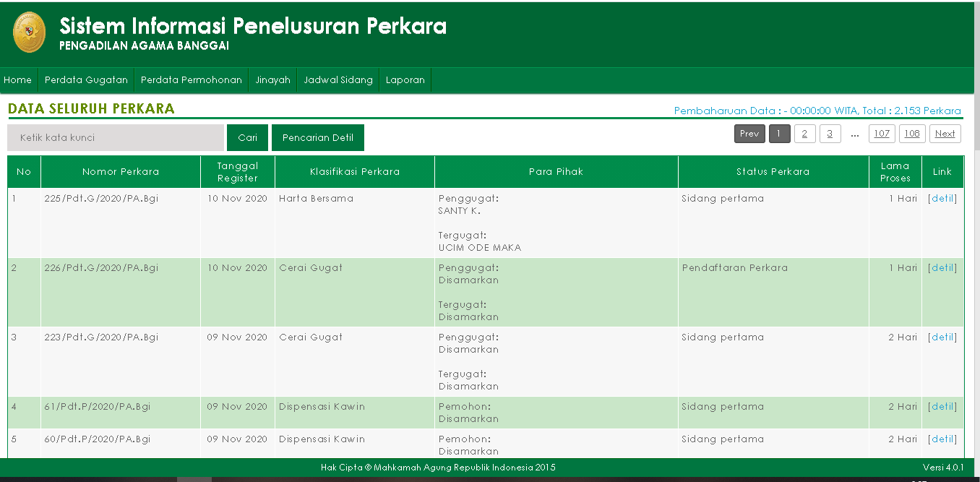Go to page 107
The image size is (980, 482).
pyautogui.click(x=881, y=134)
